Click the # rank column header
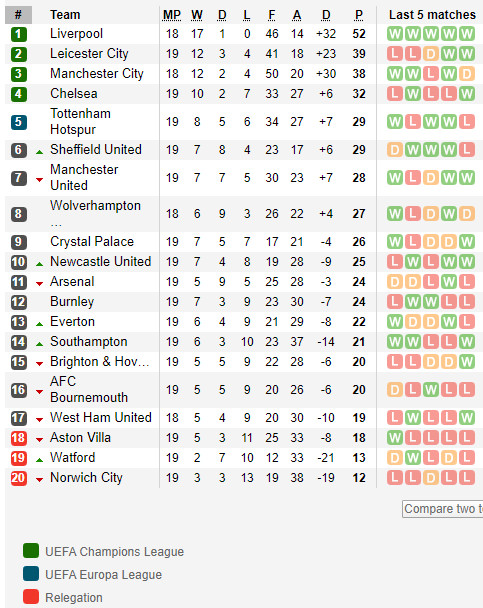 point(18,15)
